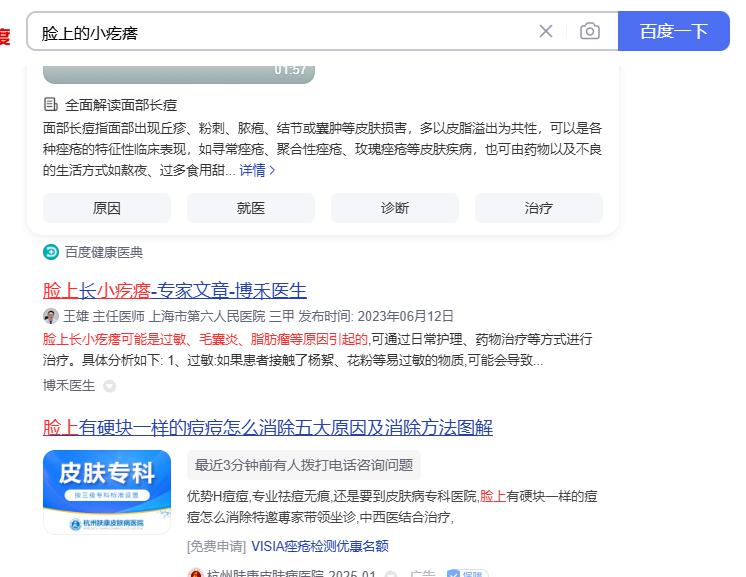Click the 百度一下 search button

coord(674,31)
